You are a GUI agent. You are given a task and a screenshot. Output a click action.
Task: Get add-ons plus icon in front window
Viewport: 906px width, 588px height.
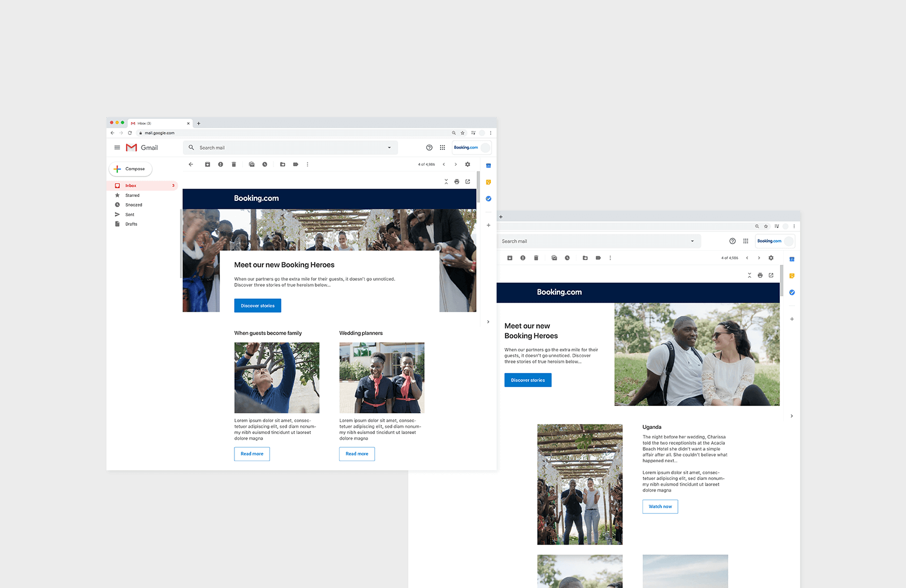pos(489,225)
